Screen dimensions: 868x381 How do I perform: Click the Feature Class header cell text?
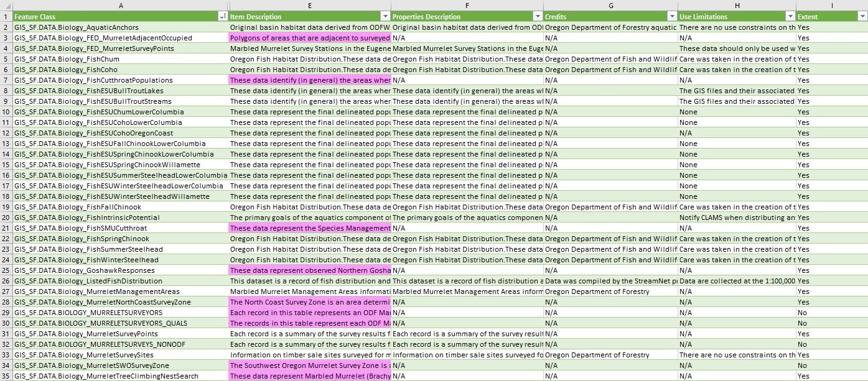[x=34, y=17]
